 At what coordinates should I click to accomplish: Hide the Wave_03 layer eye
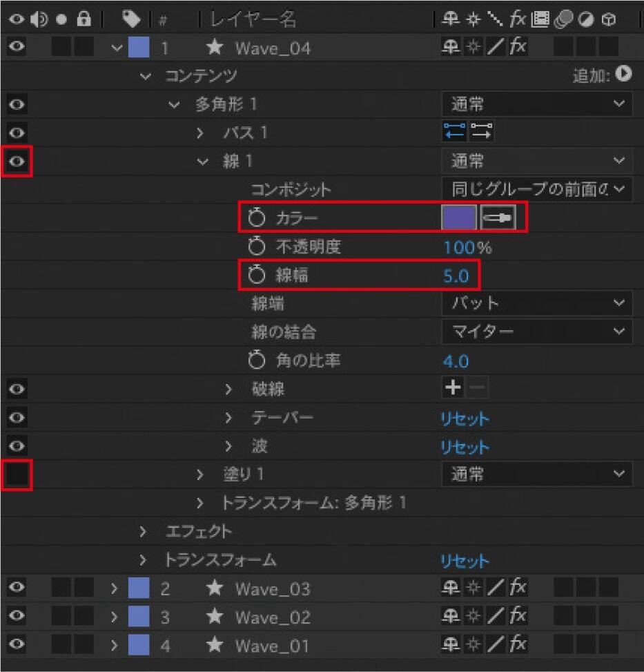tap(17, 587)
